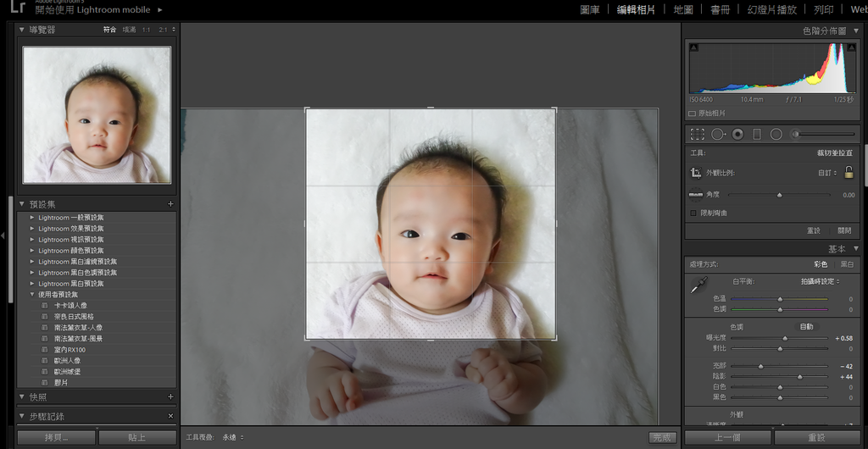The width and height of the screenshot is (868, 449).
Task: Open 白平衡 拍攝時設定 dropdown
Action: 821,281
